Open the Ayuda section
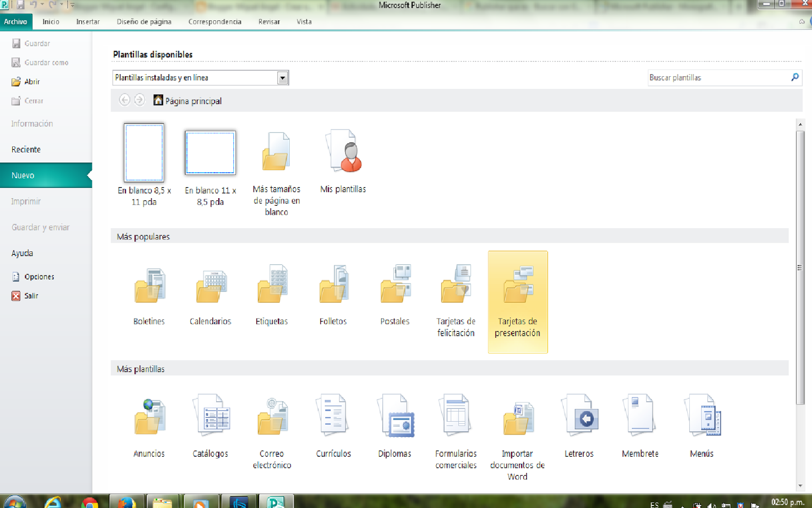The width and height of the screenshot is (812, 508). tap(22, 253)
